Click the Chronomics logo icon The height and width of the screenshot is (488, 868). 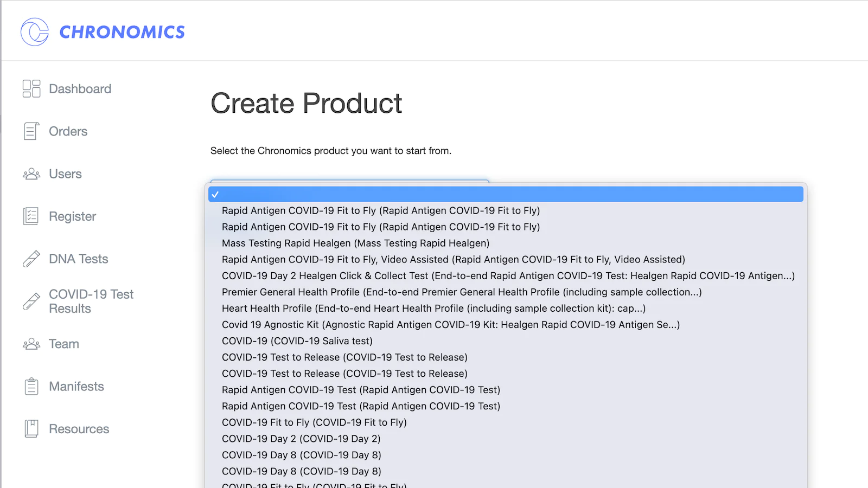click(x=35, y=32)
